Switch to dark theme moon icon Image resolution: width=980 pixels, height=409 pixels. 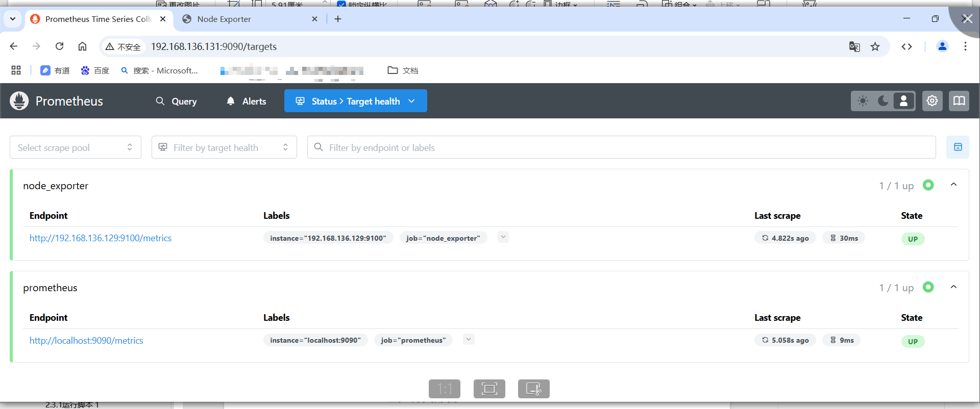click(x=883, y=101)
